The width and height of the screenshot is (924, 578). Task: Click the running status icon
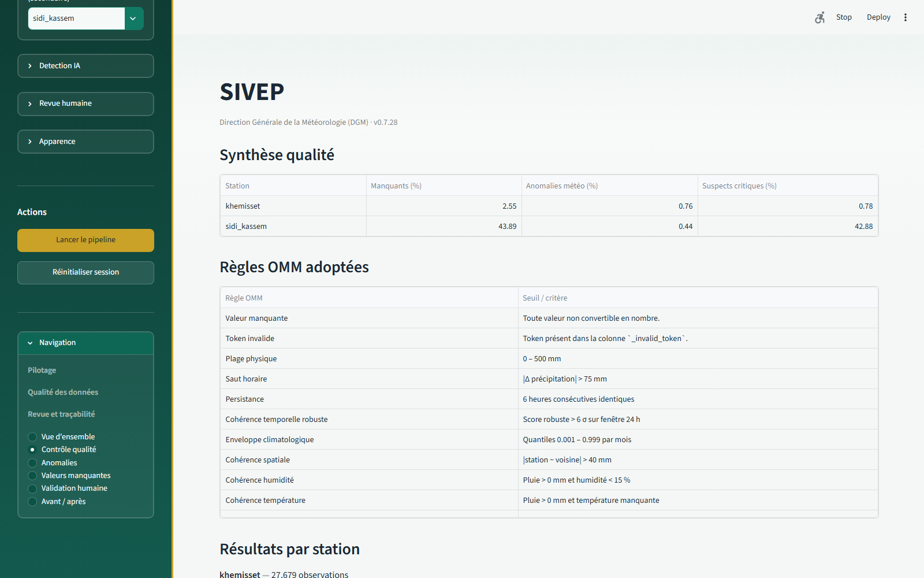819,17
